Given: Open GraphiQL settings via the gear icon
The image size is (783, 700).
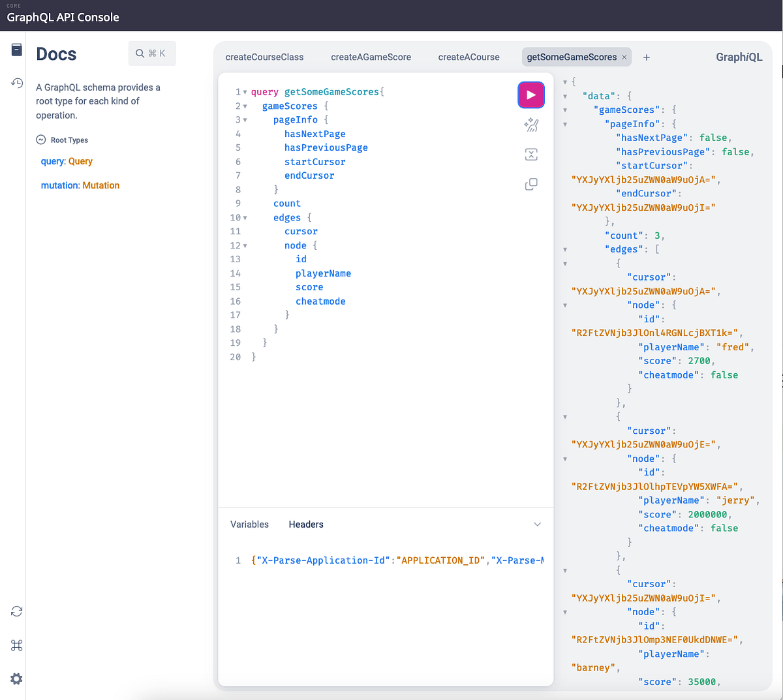Looking at the screenshot, I should tap(16, 678).
